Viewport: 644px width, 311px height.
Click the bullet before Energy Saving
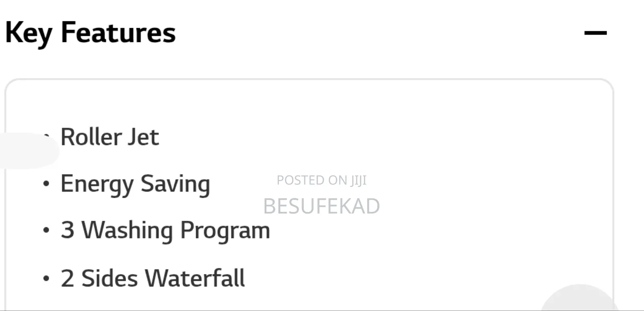[46, 184]
